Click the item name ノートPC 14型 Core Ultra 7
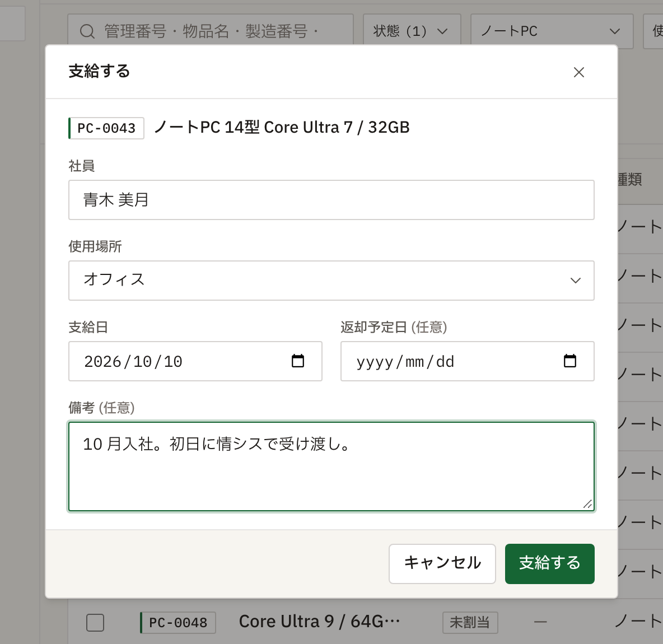The height and width of the screenshot is (644, 663). click(x=282, y=127)
